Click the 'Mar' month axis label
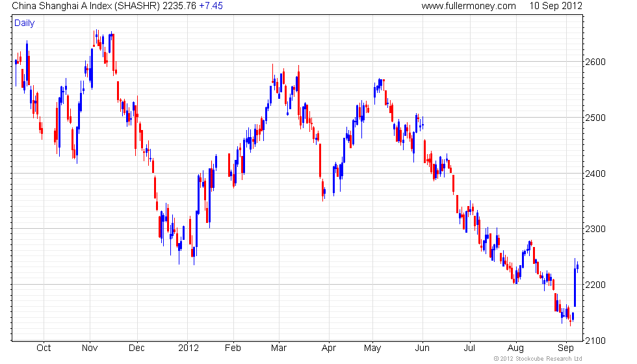 tap(279, 348)
